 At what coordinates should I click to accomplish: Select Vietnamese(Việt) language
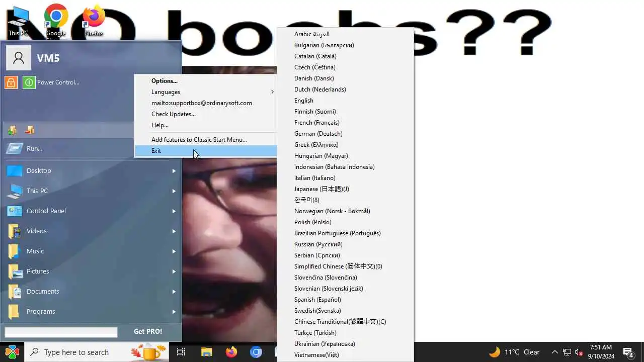pyautogui.click(x=345, y=355)
